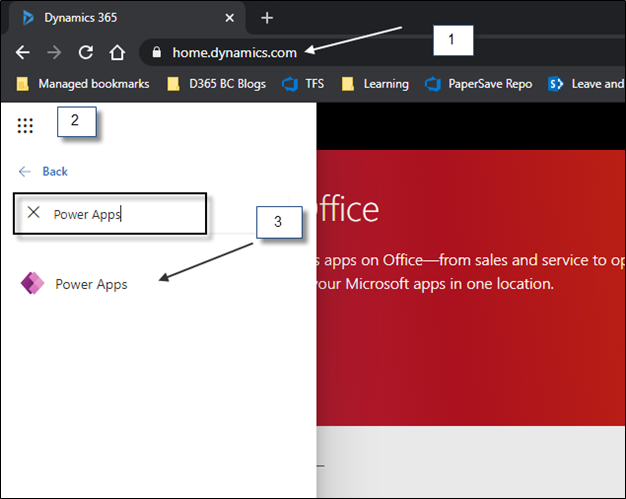The image size is (626, 499).
Task: Click the Learning folder icon
Action: pos(348,84)
